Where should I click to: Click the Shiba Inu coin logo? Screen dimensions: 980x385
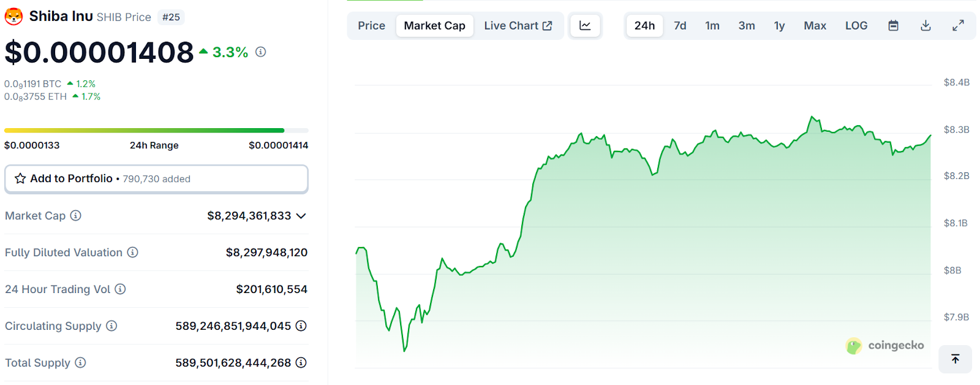click(13, 17)
